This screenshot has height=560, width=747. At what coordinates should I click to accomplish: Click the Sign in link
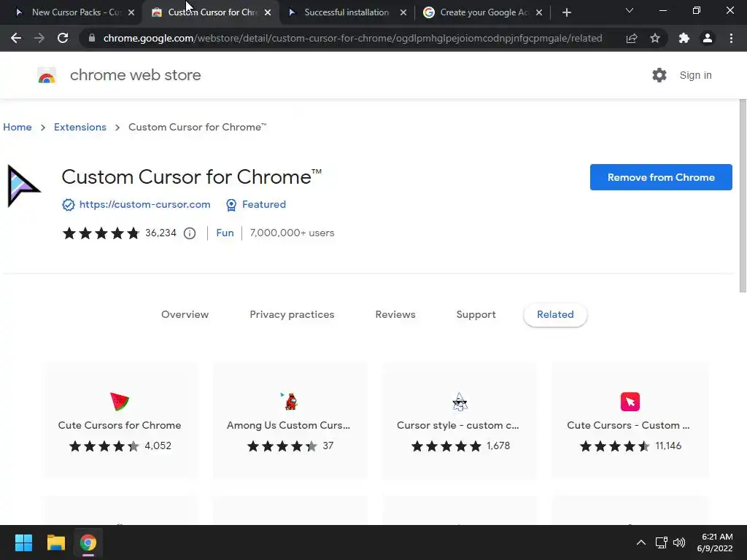tap(695, 75)
